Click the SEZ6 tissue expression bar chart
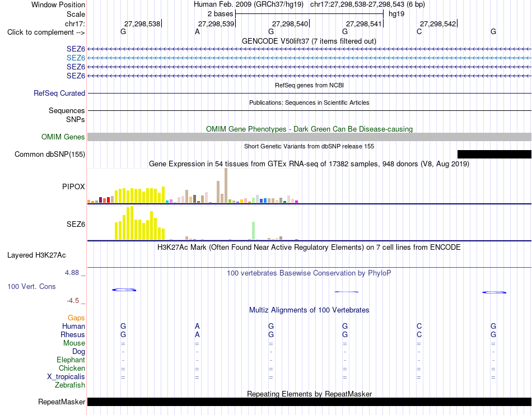Viewport: 532px width, 415px height. [x=193, y=223]
